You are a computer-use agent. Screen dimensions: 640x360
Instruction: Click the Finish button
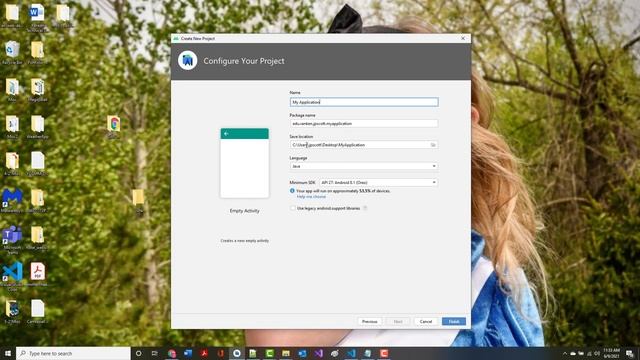454,322
